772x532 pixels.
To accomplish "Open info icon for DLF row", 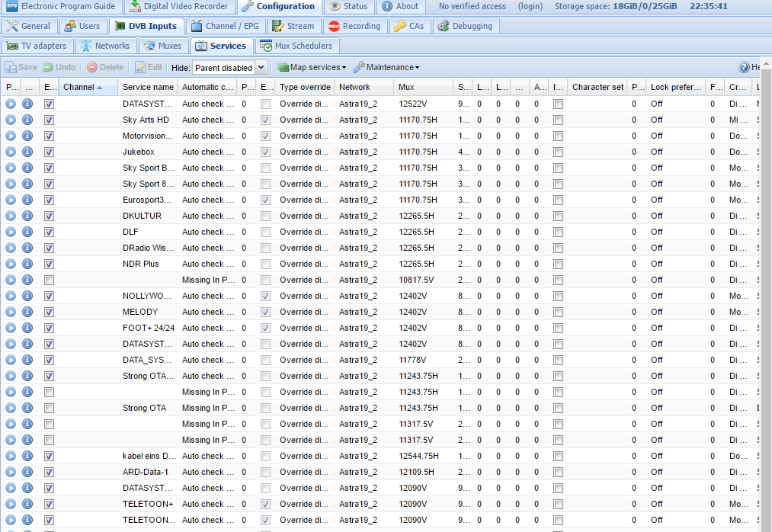I will coord(27,232).
